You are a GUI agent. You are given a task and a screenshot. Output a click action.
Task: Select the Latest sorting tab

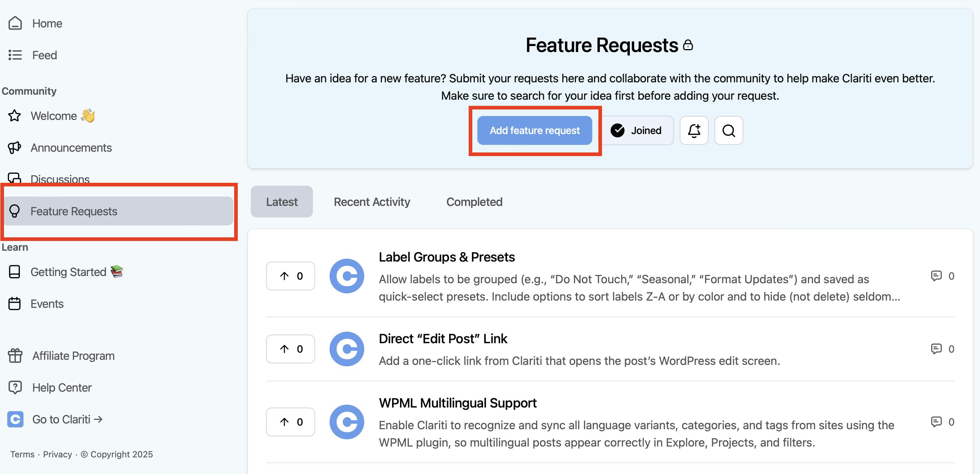pos(281,202)
